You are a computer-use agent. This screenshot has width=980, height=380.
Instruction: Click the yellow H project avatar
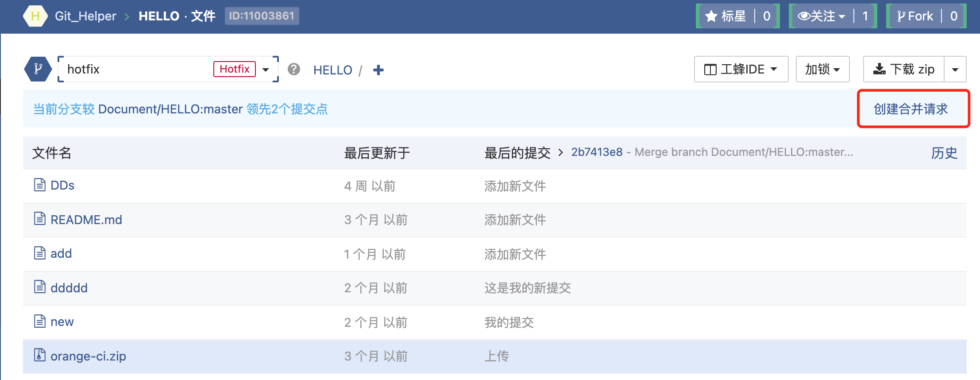pyautogui.click(x=35, y=16)
